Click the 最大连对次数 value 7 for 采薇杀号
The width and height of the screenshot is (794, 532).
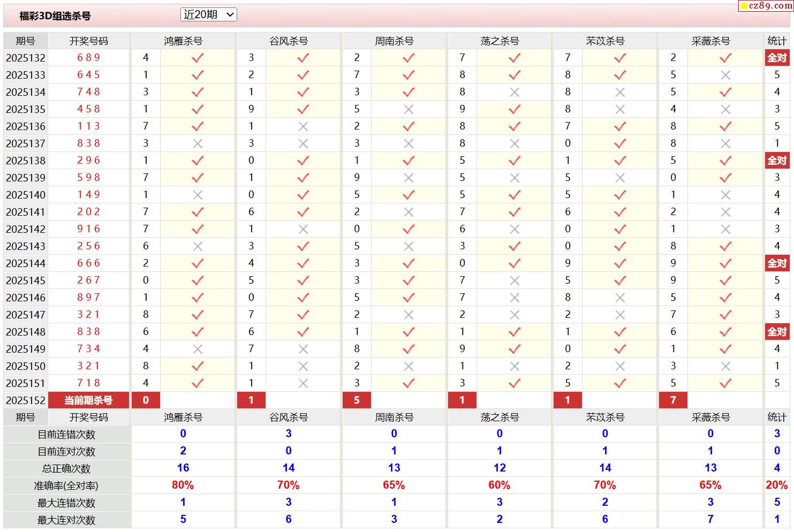coord(710,520)
